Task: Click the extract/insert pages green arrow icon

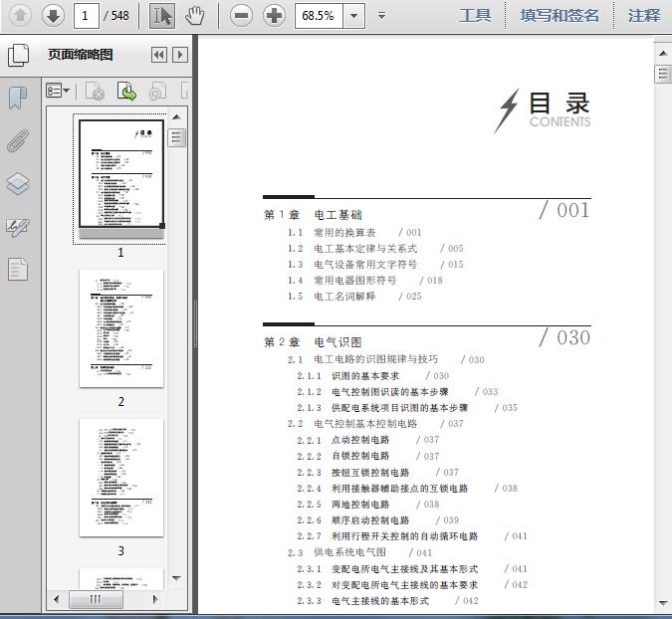Action: pos(126,91)
